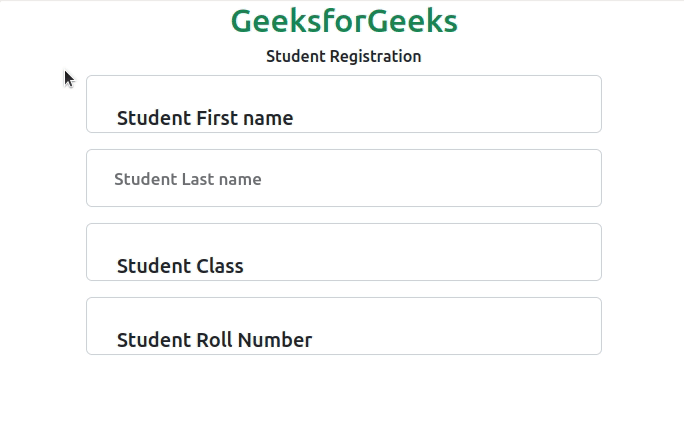Click the right end of the Roll Number field
This screenshot has height=436, width=684.
click(x=580, y=326)
